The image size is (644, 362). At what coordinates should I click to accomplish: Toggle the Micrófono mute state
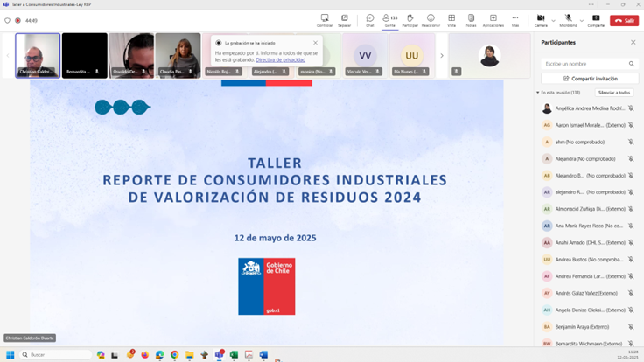tap(569, 19)
